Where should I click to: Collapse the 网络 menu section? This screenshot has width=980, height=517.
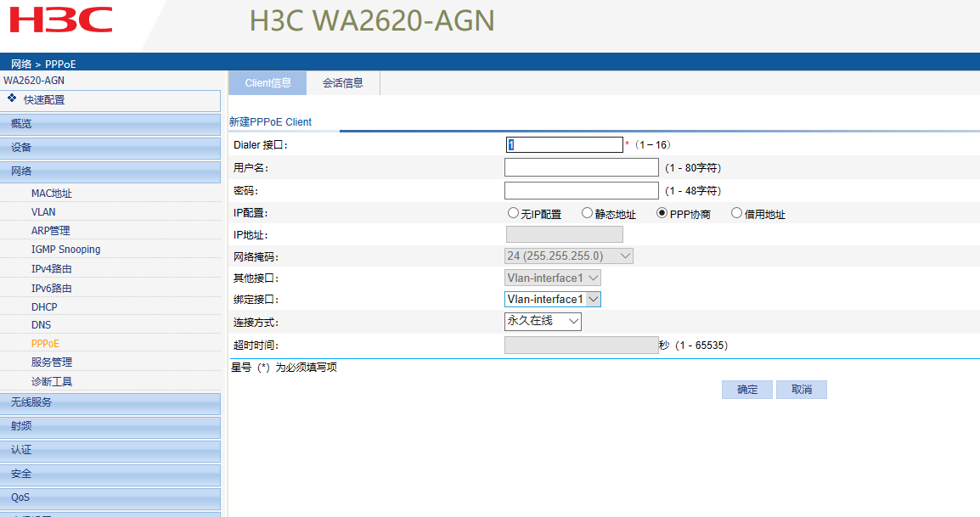(110, 171)
